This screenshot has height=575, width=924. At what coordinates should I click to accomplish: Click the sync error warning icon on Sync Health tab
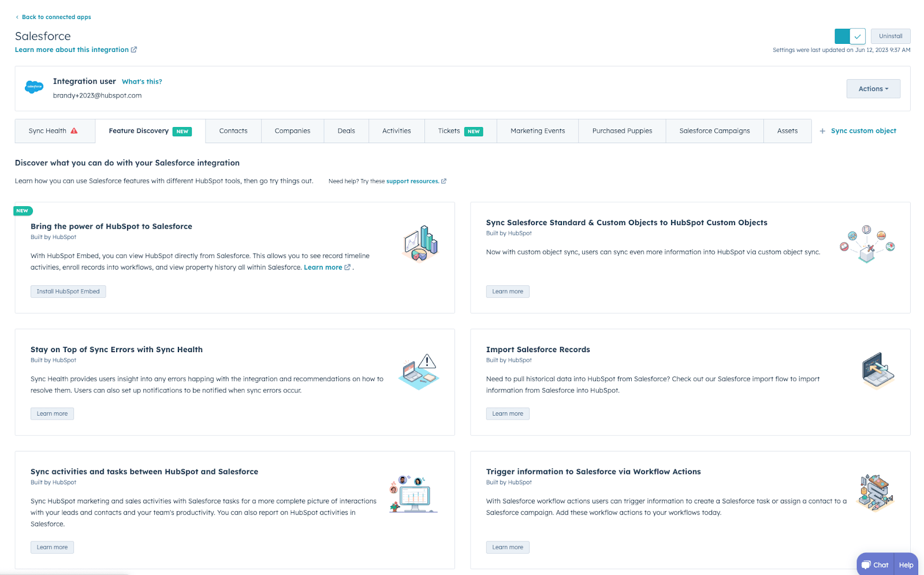pos(73,130)
